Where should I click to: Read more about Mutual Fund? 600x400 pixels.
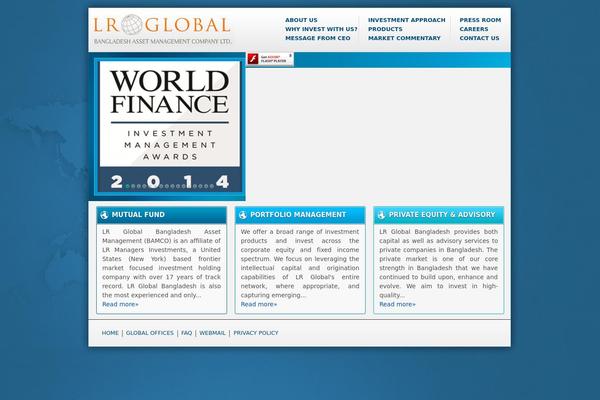tap(120, 304)
